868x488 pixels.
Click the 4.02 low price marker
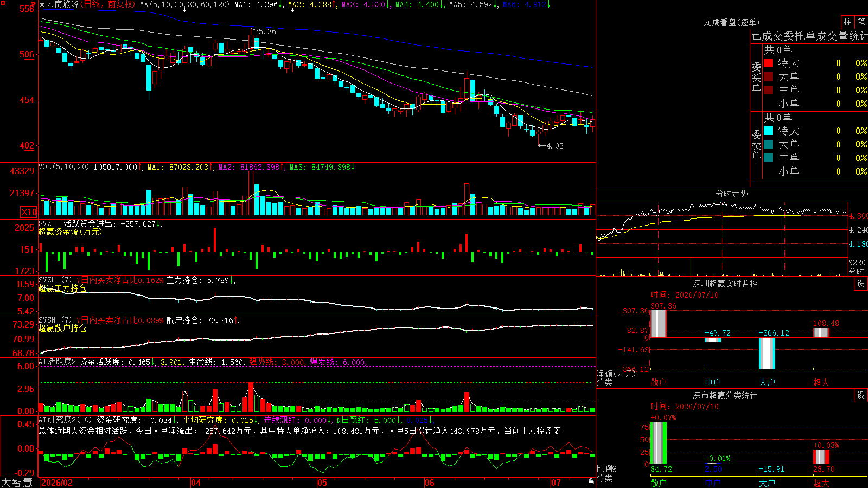[x=554, y=146]
